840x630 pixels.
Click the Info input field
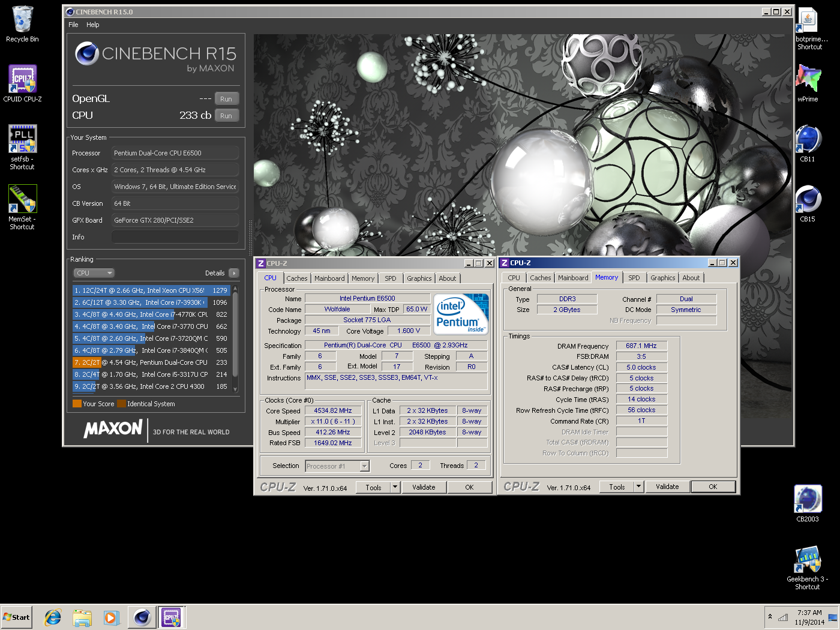175,237
